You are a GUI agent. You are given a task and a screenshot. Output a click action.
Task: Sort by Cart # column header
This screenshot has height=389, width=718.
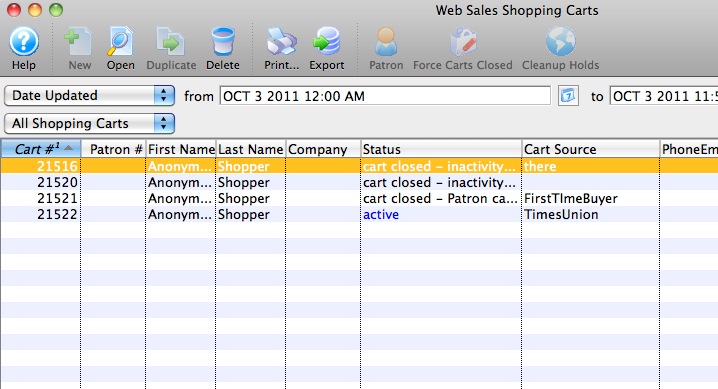[41, 149]
